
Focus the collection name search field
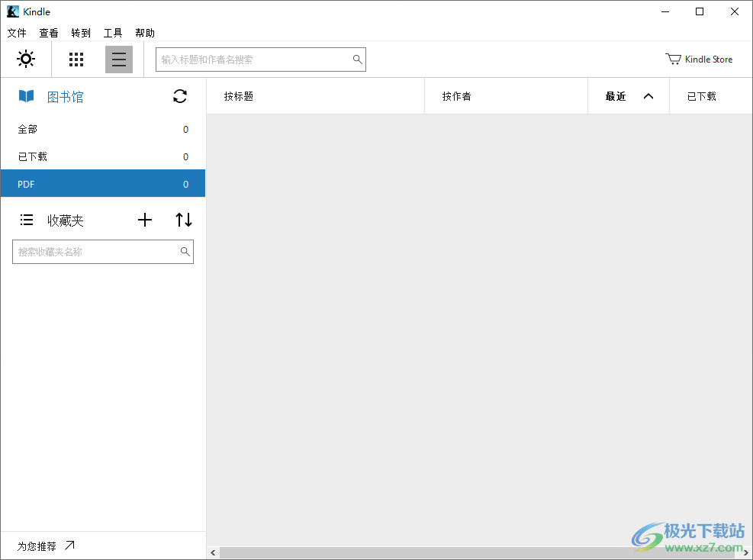coord(103,252)
